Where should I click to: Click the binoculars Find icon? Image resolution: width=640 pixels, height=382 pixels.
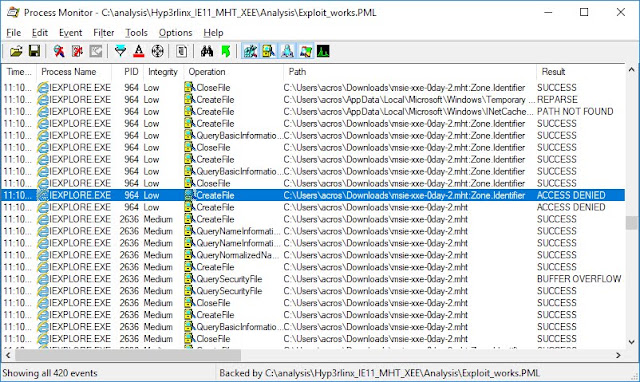tap(207, 51)
